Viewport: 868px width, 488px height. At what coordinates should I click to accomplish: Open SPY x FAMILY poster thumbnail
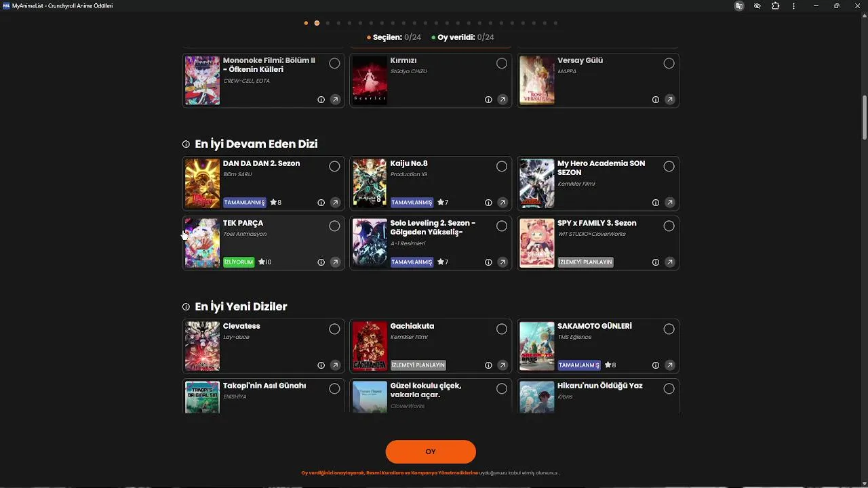coord(537,243)
